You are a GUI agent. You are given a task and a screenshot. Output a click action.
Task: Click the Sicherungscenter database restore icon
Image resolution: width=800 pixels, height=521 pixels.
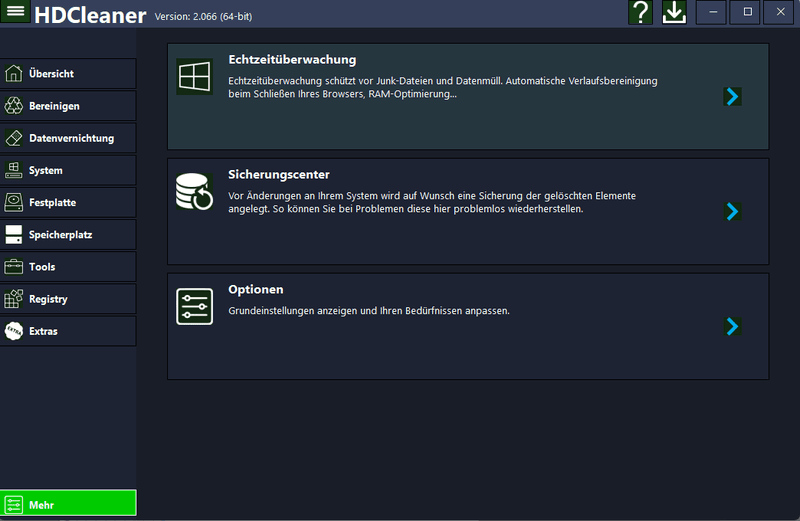point(194,191)
